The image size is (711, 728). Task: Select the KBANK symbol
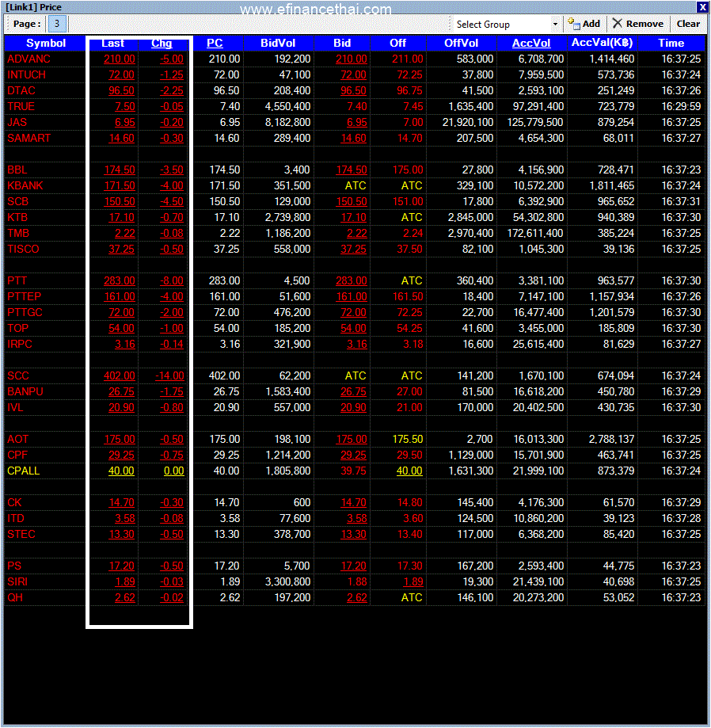coord(25,185)
